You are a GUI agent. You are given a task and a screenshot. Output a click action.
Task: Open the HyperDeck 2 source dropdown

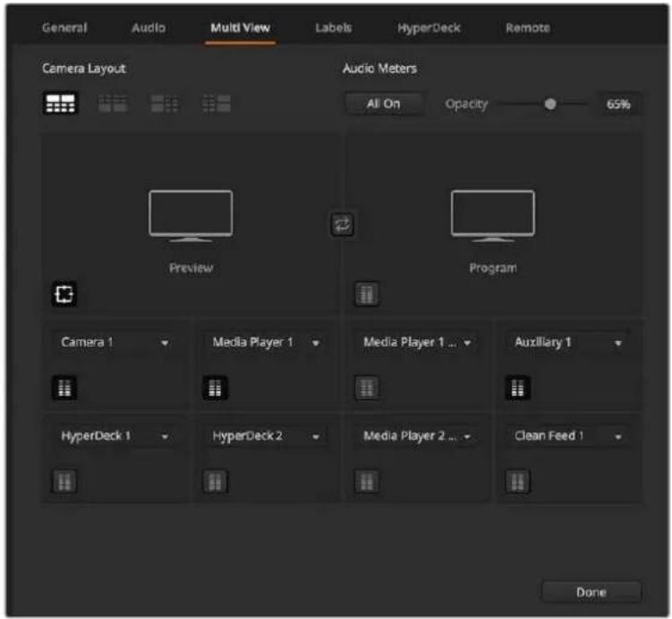[266, 437]
